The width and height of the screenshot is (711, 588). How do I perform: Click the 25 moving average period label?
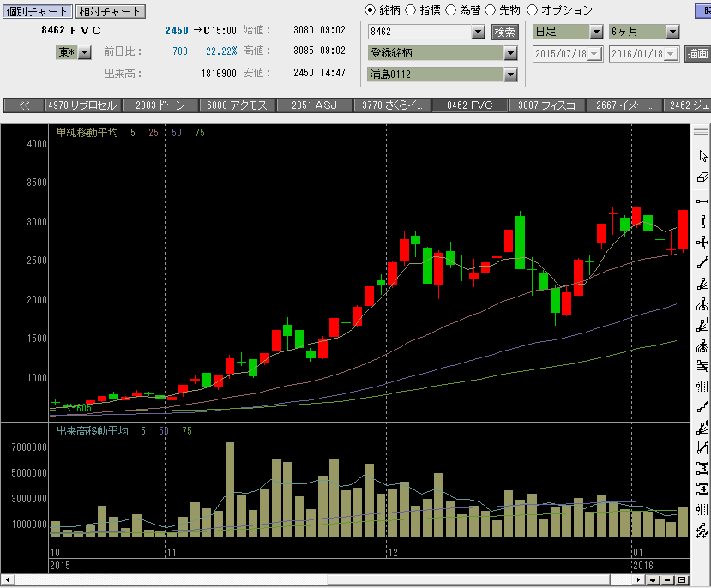pyautogui.click(x=154, y=133)
